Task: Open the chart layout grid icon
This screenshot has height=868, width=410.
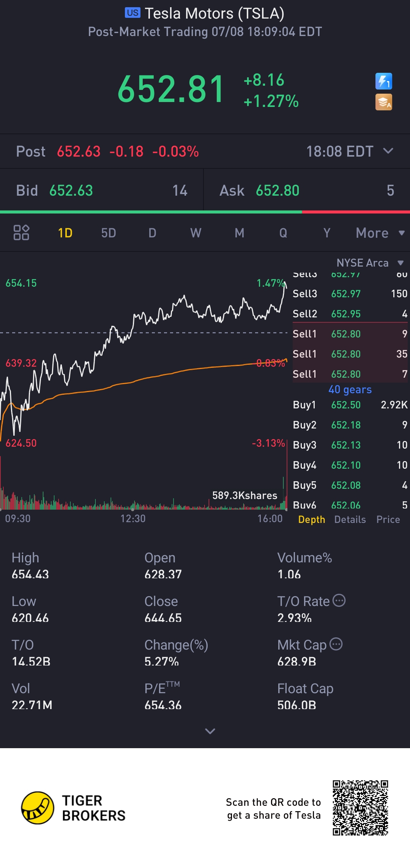Action: click(21, 232)
